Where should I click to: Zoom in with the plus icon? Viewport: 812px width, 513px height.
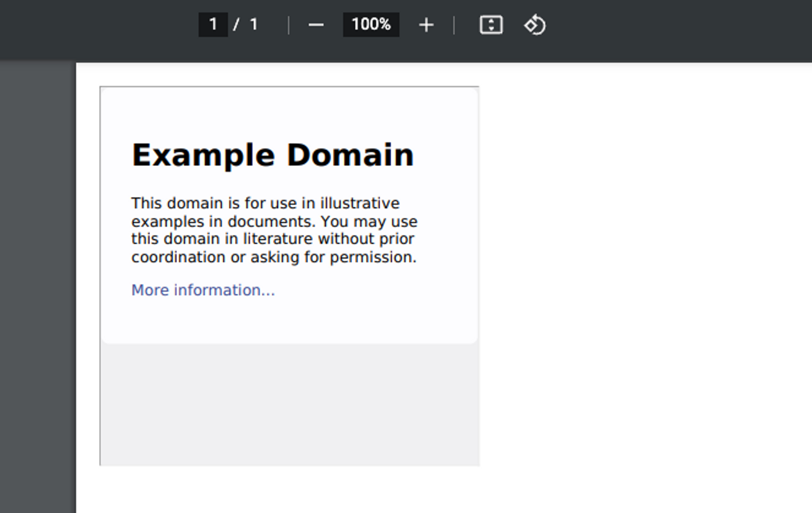[426, 25]
